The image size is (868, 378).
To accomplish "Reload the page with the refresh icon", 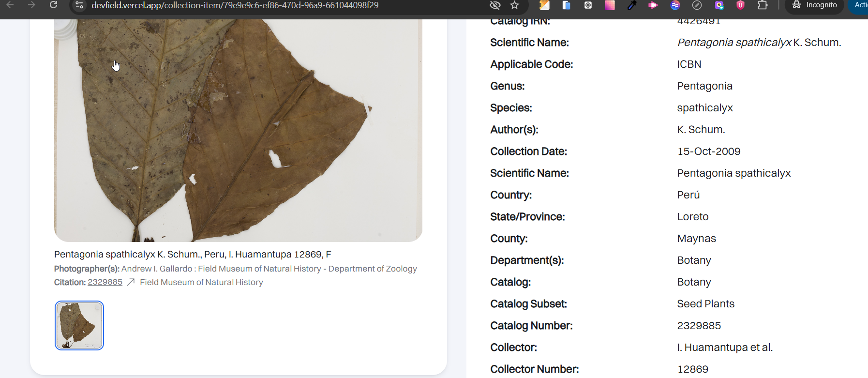I will coord(54,5).
